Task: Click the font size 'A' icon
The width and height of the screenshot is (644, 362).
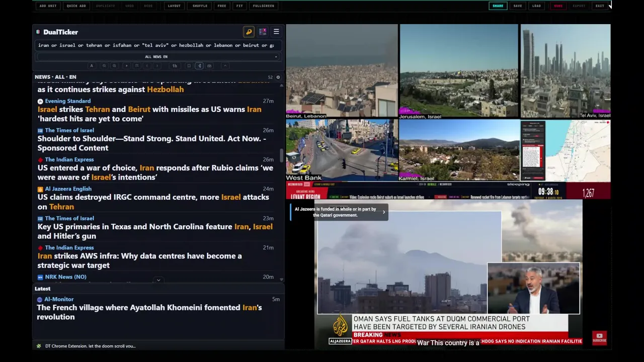Action: point(92,66)
